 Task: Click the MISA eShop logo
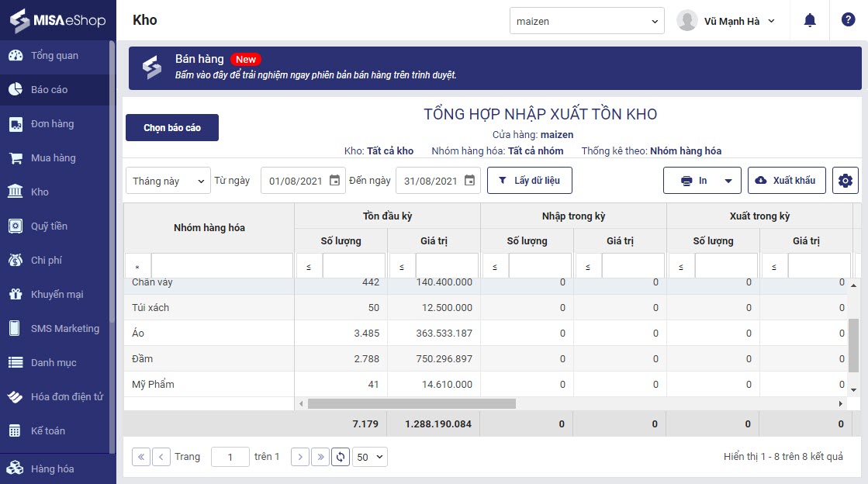[x=58, y=21]
